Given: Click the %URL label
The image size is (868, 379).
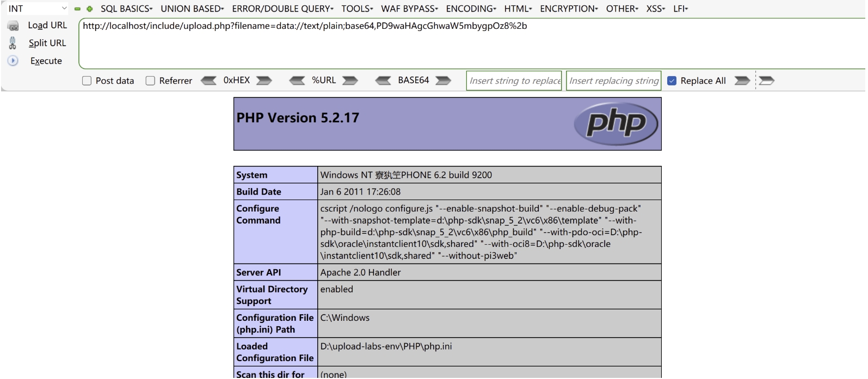Looking at the screenshot, I should coord(324,80).
